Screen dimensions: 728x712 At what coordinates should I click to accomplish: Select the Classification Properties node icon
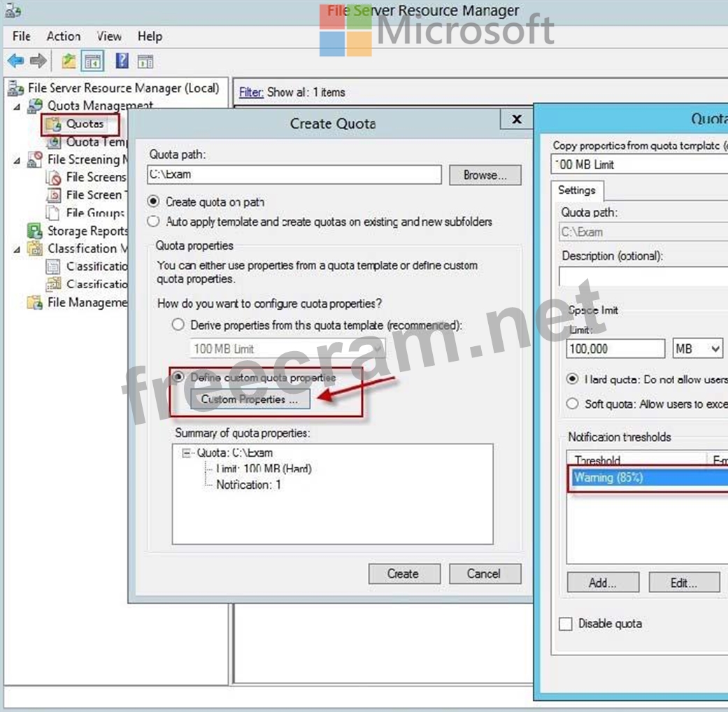53,266
